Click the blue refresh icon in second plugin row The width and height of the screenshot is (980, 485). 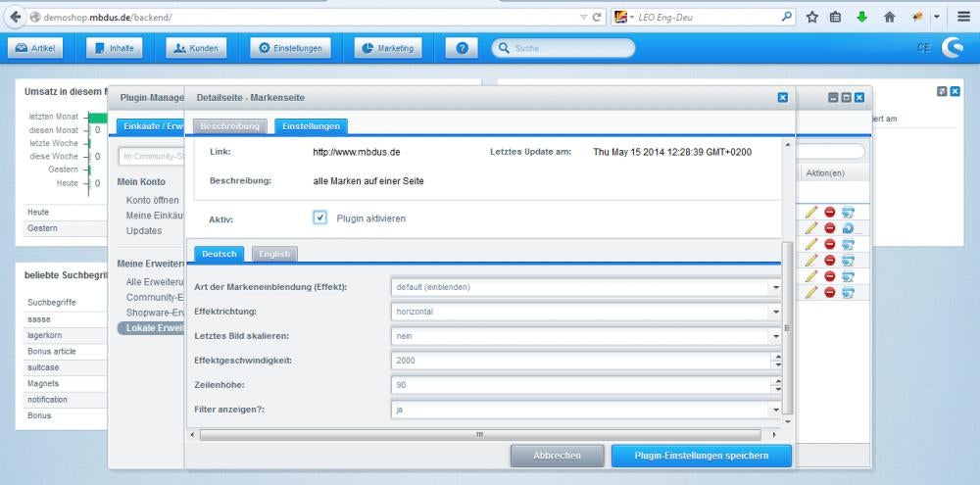pyautogui.click(x=848, y=228)
